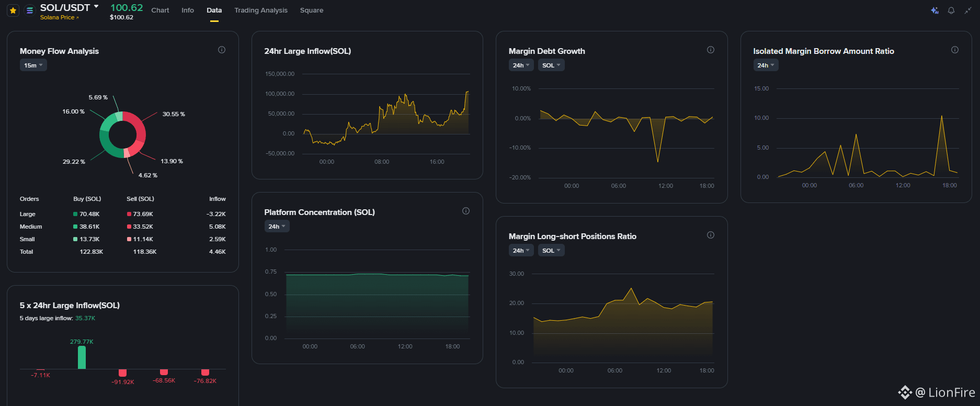
Task: Switch to the Chart tab
Action: pos(160,10)
